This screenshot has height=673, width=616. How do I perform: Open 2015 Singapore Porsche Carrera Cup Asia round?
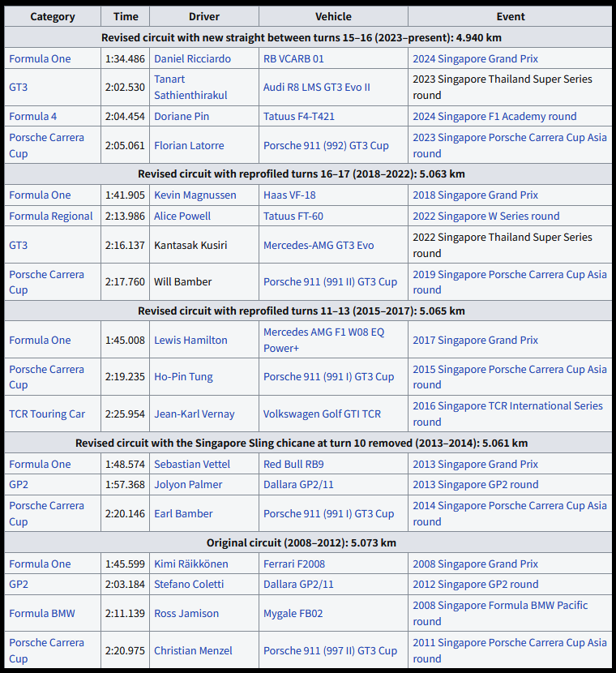point(510,377)
